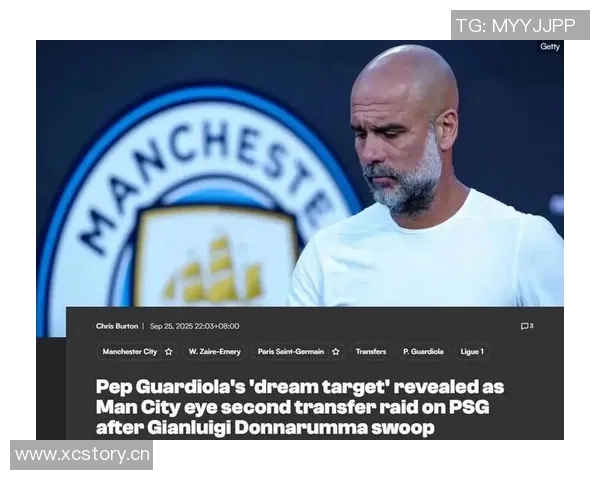Open the www.xcstory.cn watermark link

point(82,455)
